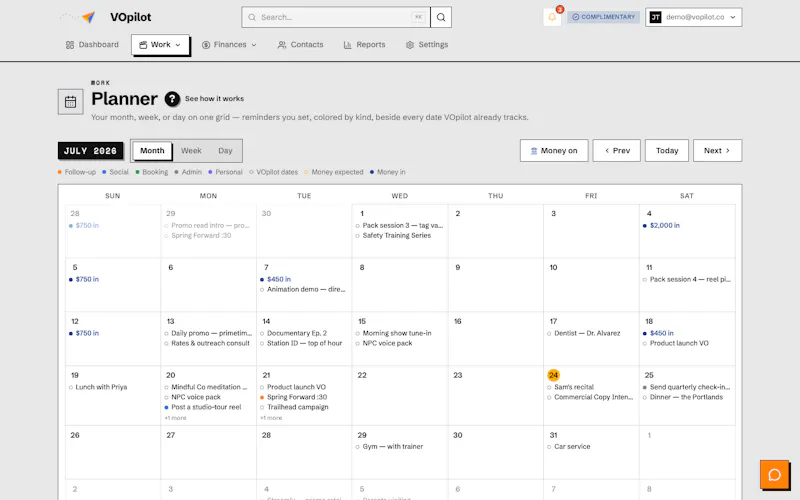Open the Animation demo event

303,289
